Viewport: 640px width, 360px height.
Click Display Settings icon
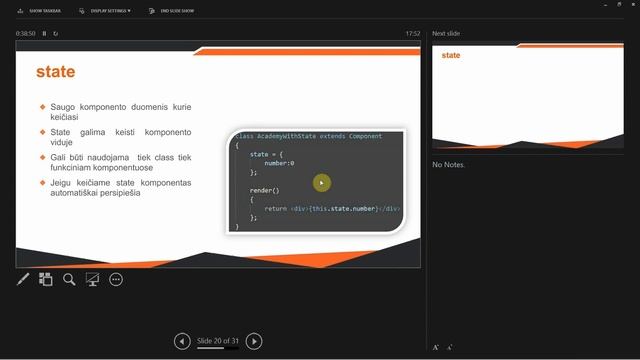coord(82,11)
